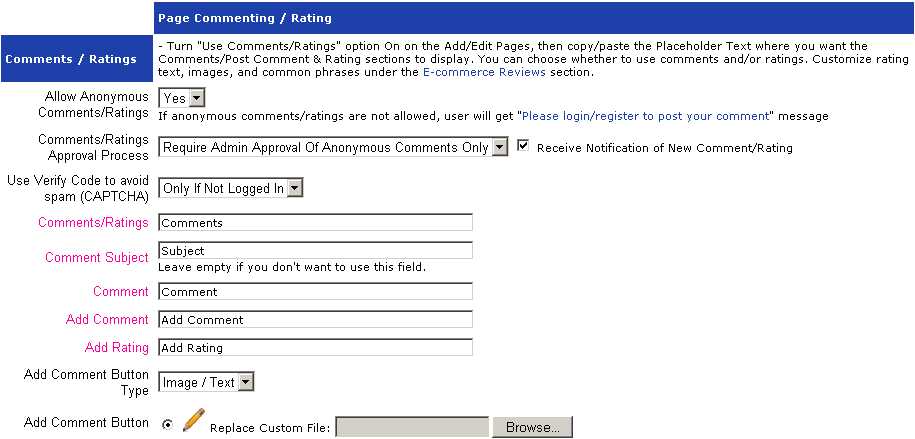Click the pink Comment Subject label
This screenshot has height=439, width=915.
click(97, 257)
